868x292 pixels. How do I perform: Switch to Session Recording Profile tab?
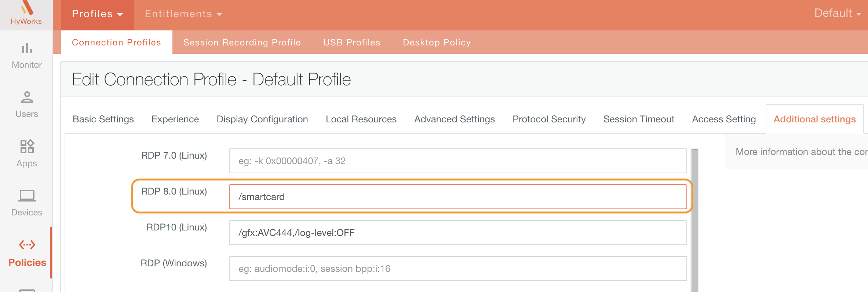click(x=242, y=42)
